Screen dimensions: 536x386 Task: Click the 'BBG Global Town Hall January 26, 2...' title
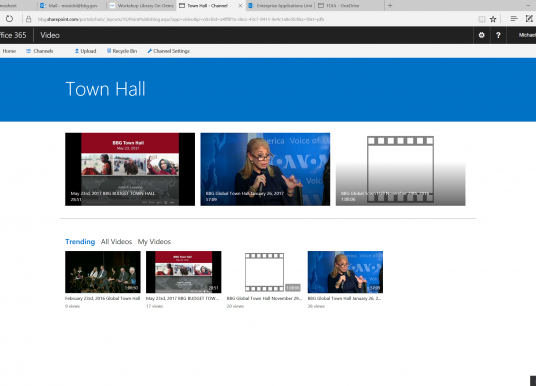[x=345, y=298]
